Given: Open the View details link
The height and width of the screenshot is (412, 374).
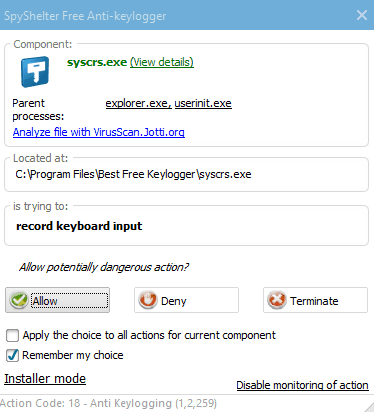Looking at the screenshot, I should [162, 62].
